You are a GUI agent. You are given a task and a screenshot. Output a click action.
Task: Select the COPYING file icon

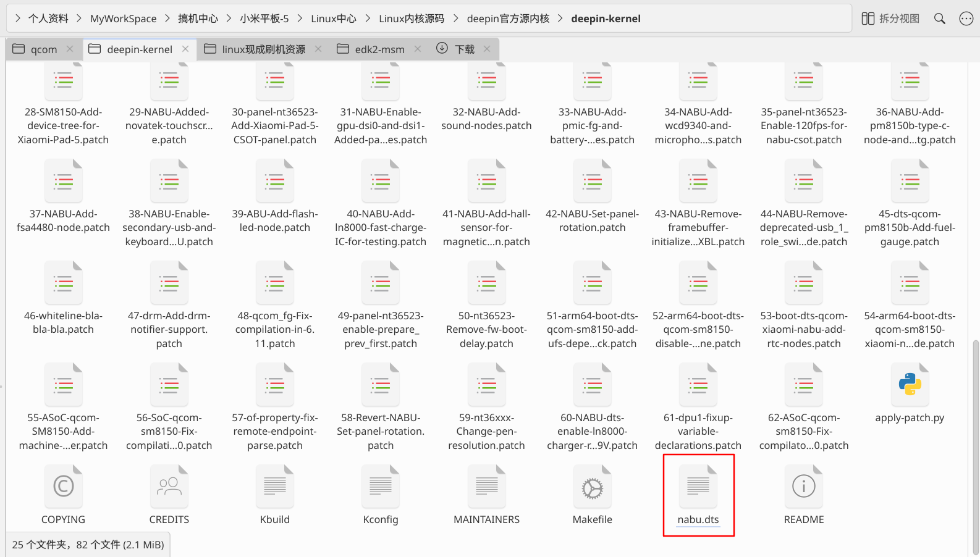pyautogui.click(x=63, y=486)
